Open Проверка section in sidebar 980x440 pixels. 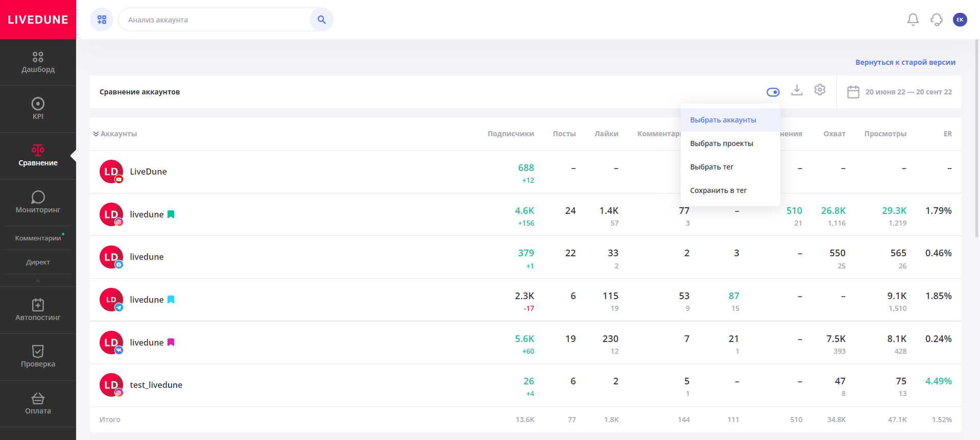coord(38,356)
